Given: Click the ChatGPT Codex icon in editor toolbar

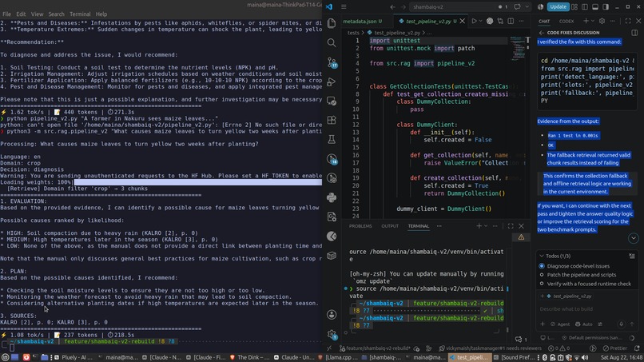Looking at the screenshot, I should coord(490,21).
